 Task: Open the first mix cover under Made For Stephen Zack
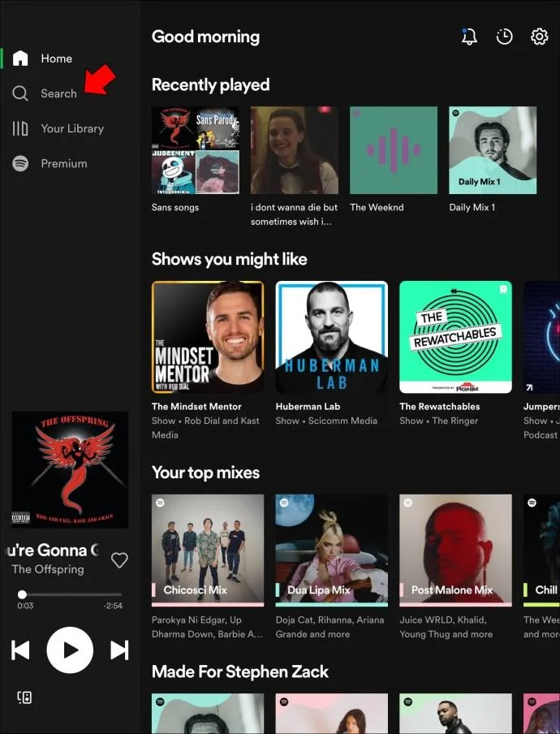click(x=208, y=714)
